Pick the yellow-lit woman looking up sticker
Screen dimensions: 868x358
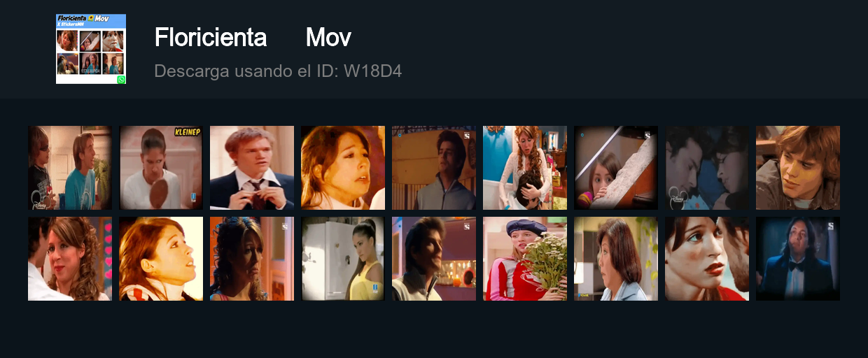click(x=161, y=259)
